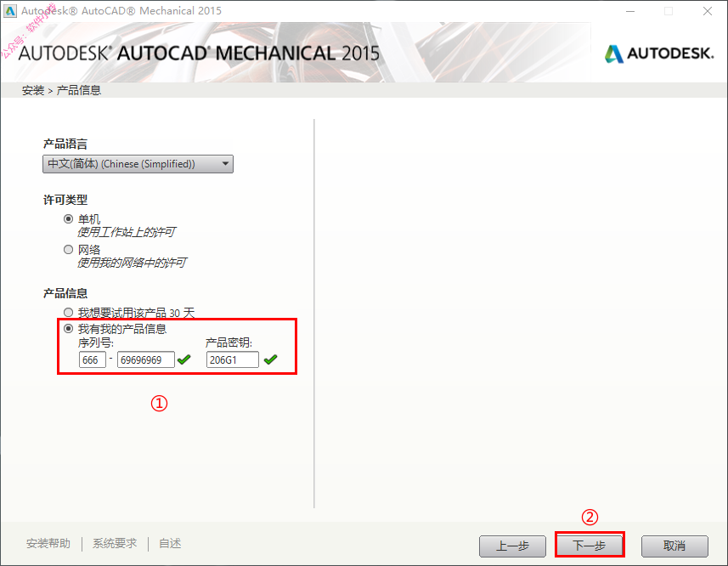
Task: Click the 产品语言 heading text
Action: point(65,144)
